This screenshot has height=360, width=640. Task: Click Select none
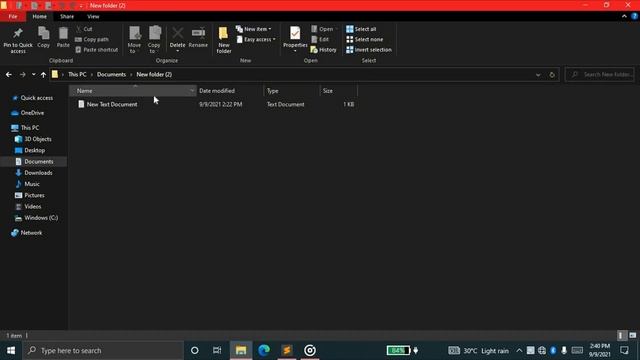pos(364,40)
